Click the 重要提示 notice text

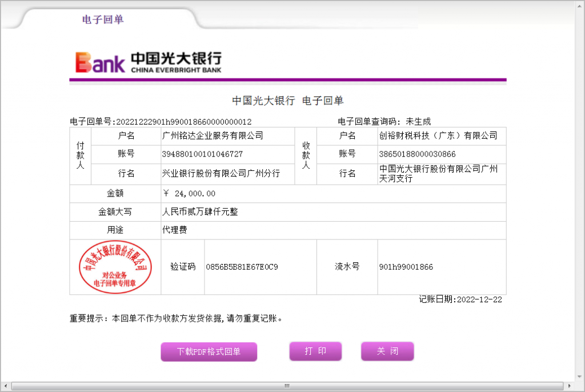[176, 318]
